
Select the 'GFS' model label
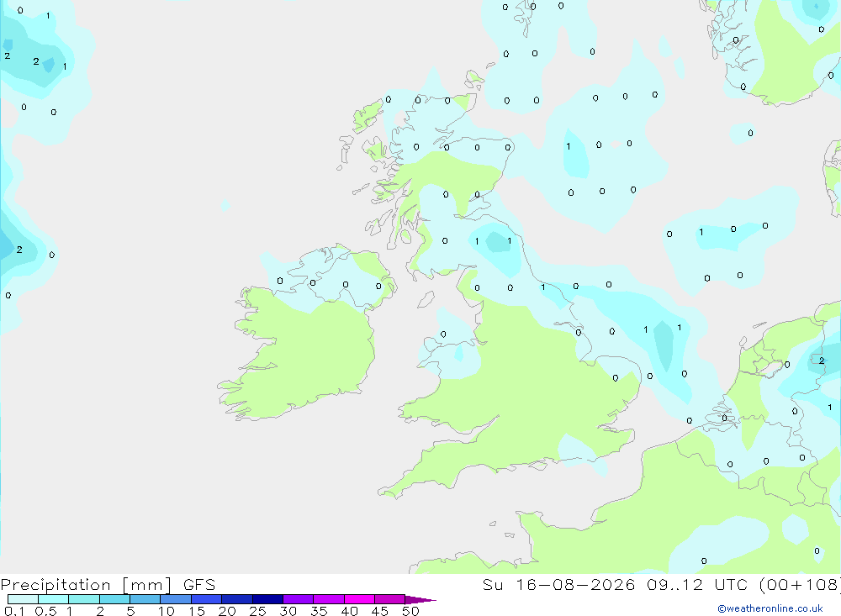click(199, 584)
